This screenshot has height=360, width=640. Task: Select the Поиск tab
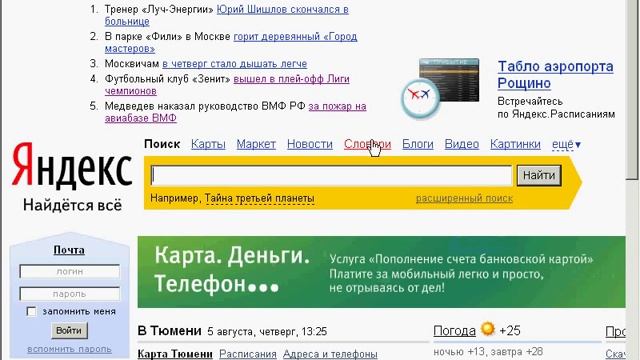pos(162,144)
